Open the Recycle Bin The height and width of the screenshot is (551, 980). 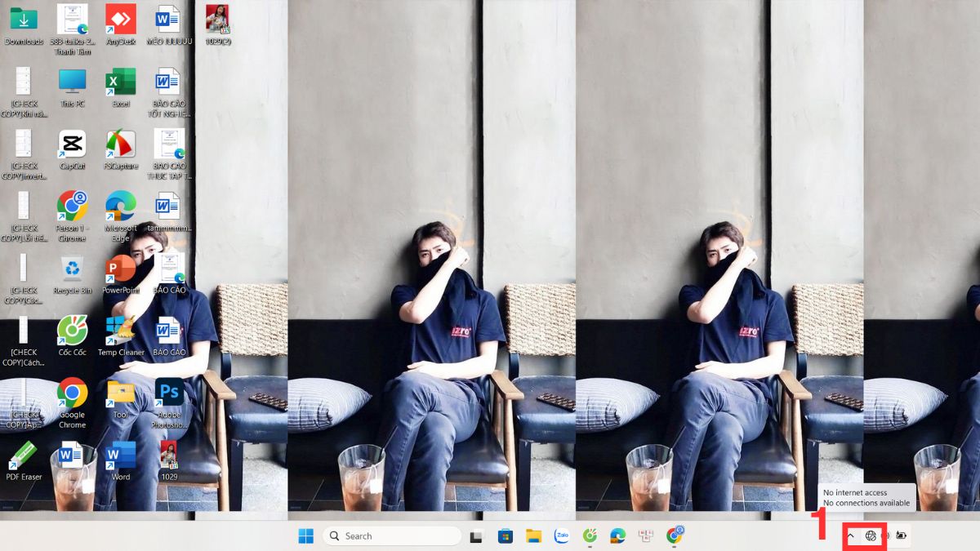(x=72, y=269)
